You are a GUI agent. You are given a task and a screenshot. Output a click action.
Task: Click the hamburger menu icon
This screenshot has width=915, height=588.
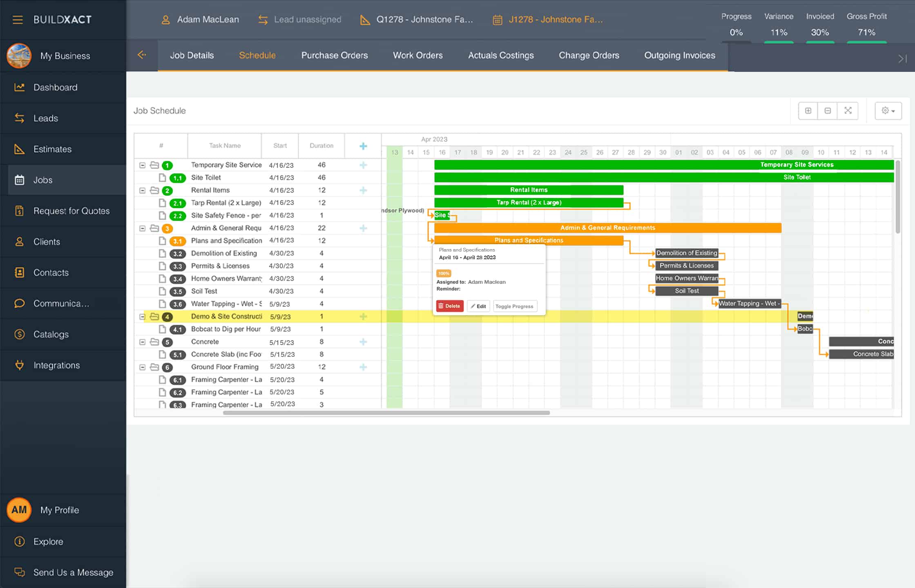click(18, 19)
